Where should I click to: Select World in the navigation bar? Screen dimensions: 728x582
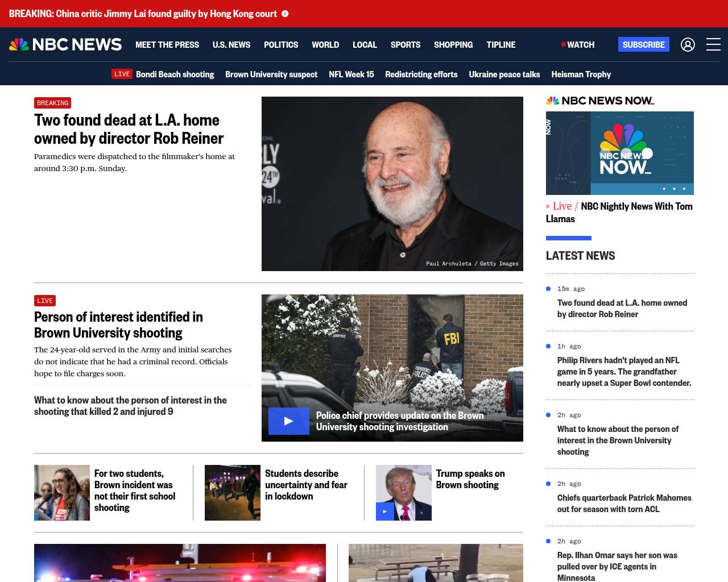click(325, 44)
